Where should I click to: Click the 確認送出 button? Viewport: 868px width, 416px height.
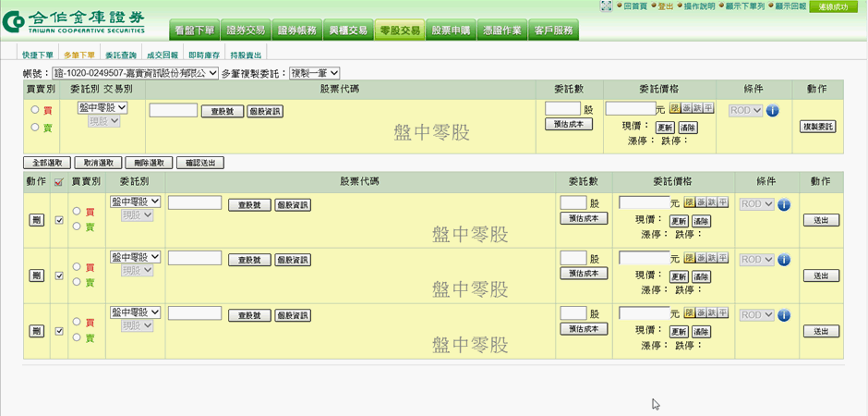pos(199,163)
